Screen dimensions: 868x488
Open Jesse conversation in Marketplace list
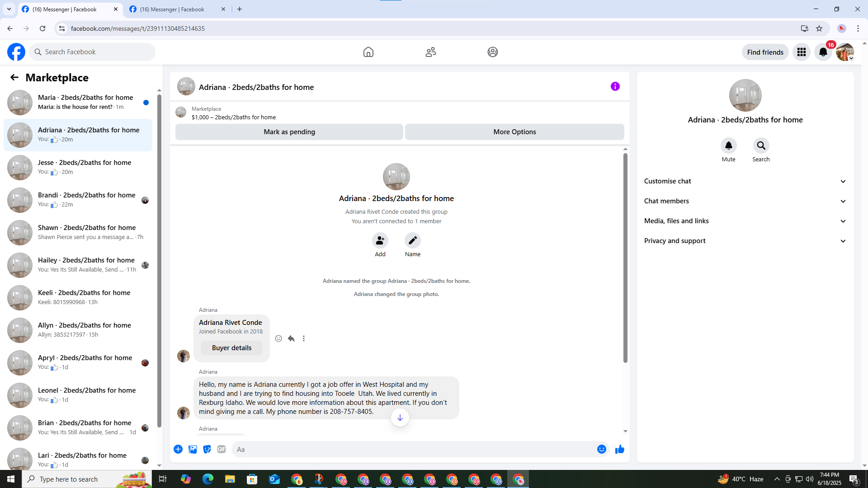point(78,167)
